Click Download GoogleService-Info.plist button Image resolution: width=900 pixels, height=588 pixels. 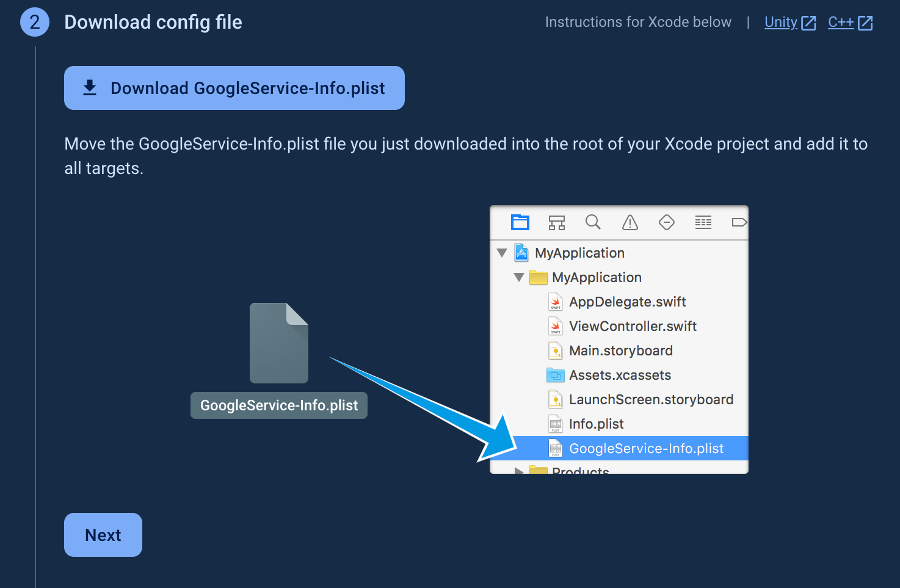(x=234, y=88)
